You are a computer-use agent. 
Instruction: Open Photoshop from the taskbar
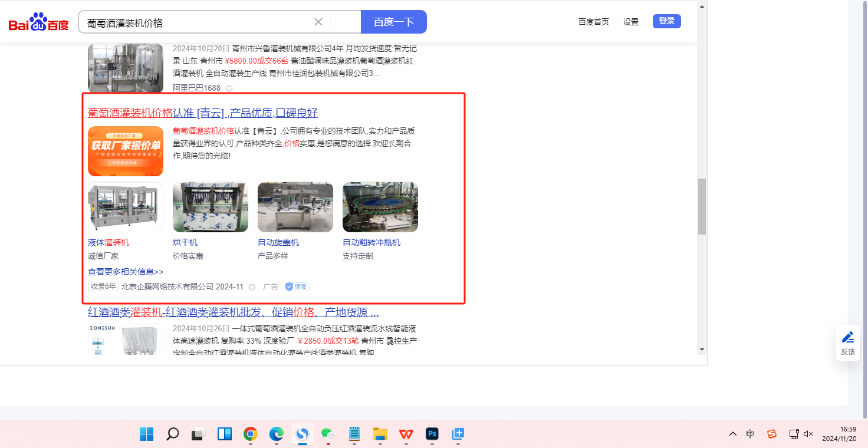click(x=432, y=434)
